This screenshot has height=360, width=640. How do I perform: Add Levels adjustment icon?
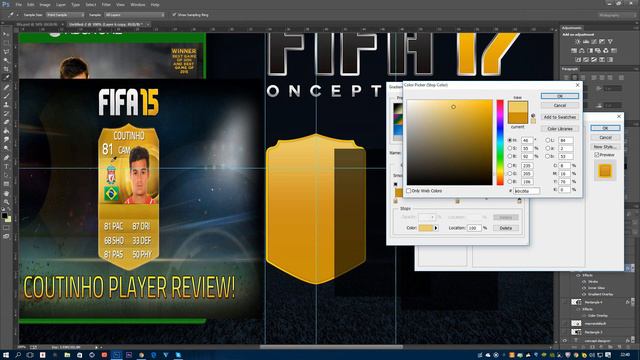(586, 42)
